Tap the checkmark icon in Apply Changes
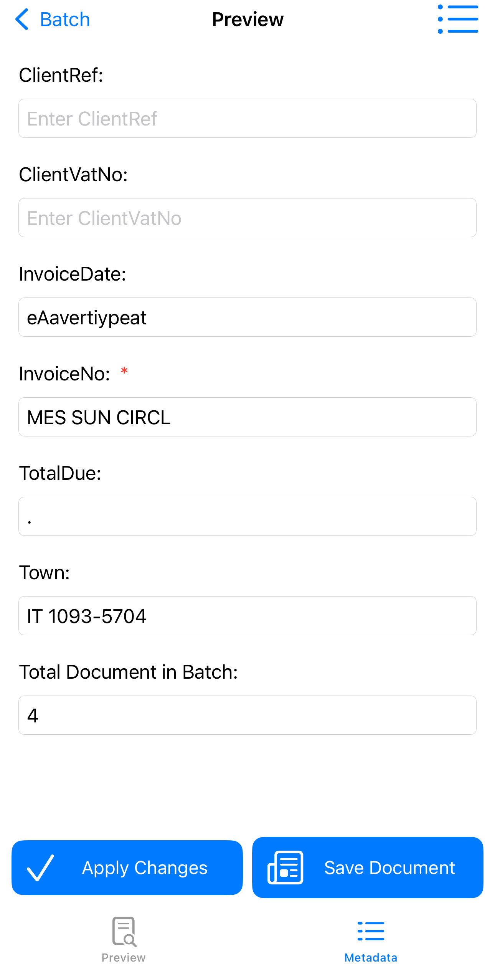The image size is (495, 980). point(40,868)
